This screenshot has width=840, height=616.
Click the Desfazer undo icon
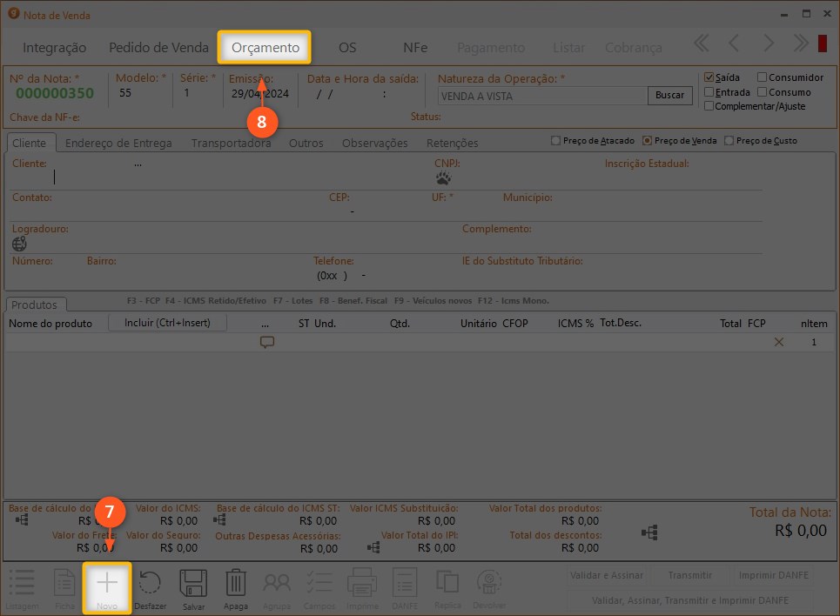[150, 585]
